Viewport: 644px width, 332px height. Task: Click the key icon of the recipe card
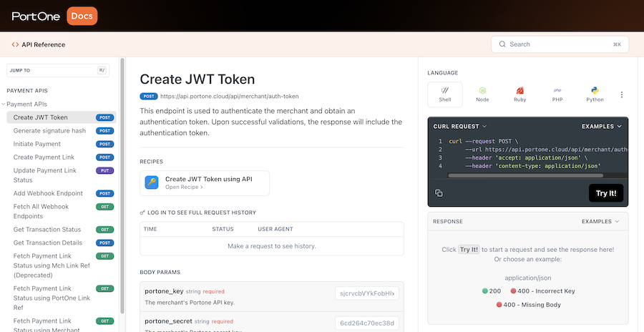(152, 182)
